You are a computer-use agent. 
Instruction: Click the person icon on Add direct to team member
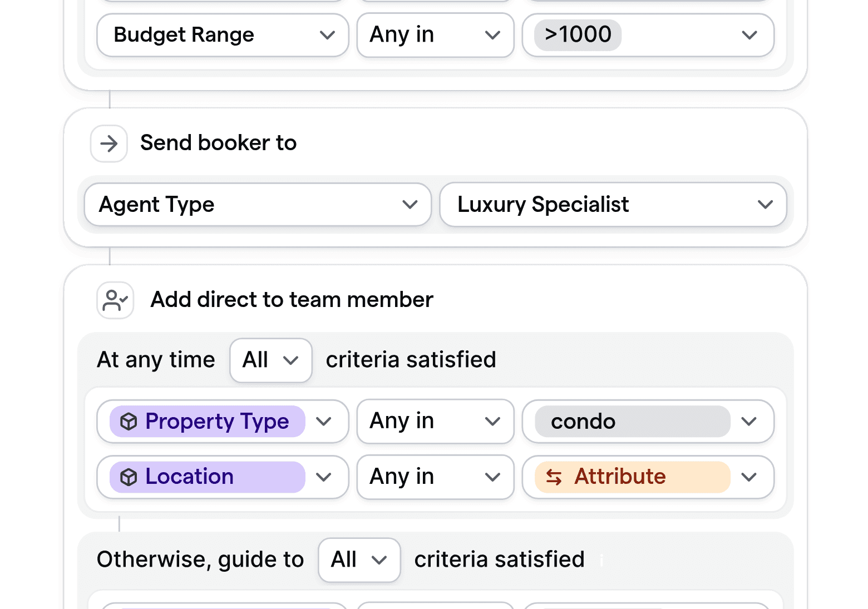[x=115, y=300]
